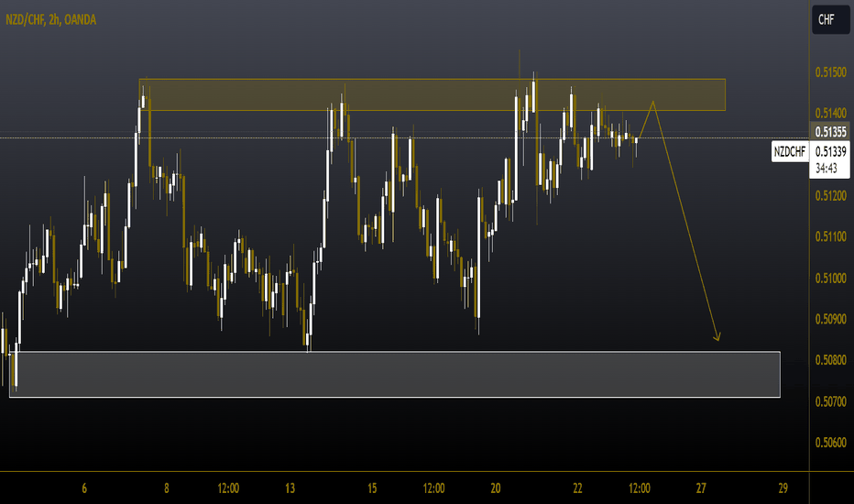The height and width of the screenshot is (504, 854).
Task: Select the 0.51400 price axis label
Action: (830, 114)
